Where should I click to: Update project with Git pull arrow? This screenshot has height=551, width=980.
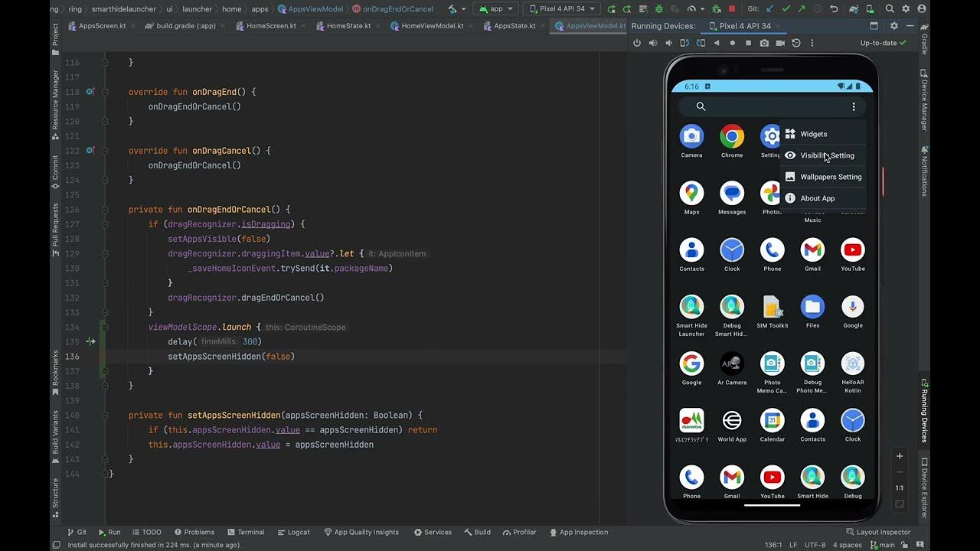coord(770,9)
